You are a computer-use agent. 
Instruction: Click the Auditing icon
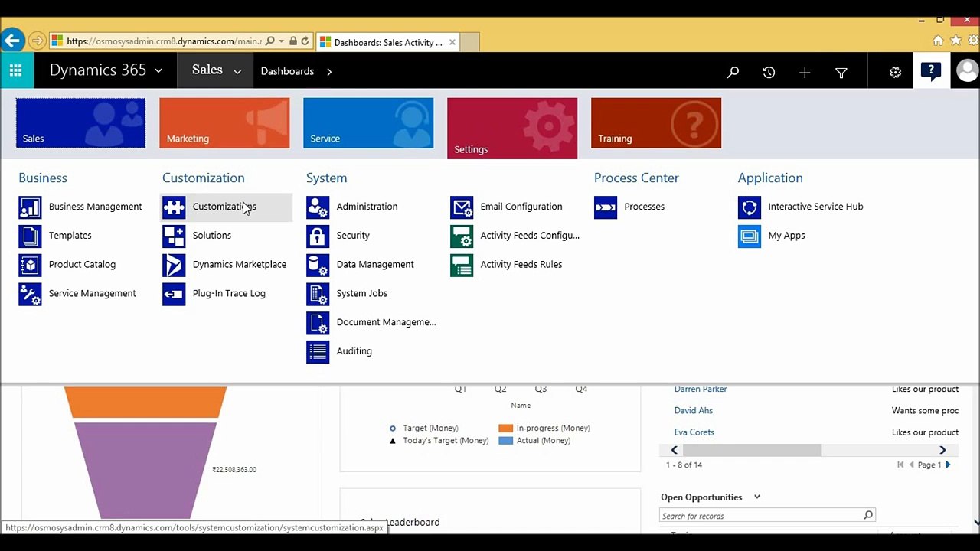point(318,352)
